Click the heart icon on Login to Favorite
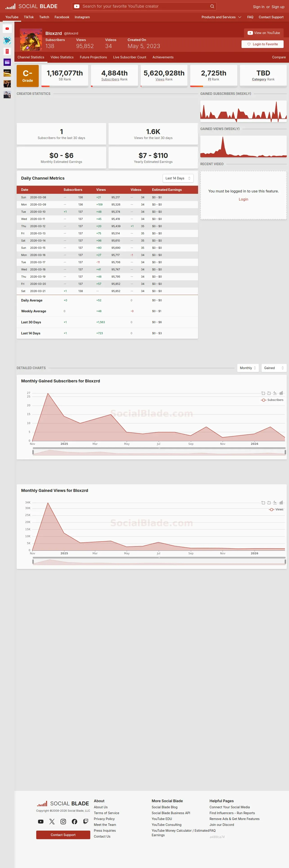This screenshot has height=868, width=289. (x=249, y=44)
